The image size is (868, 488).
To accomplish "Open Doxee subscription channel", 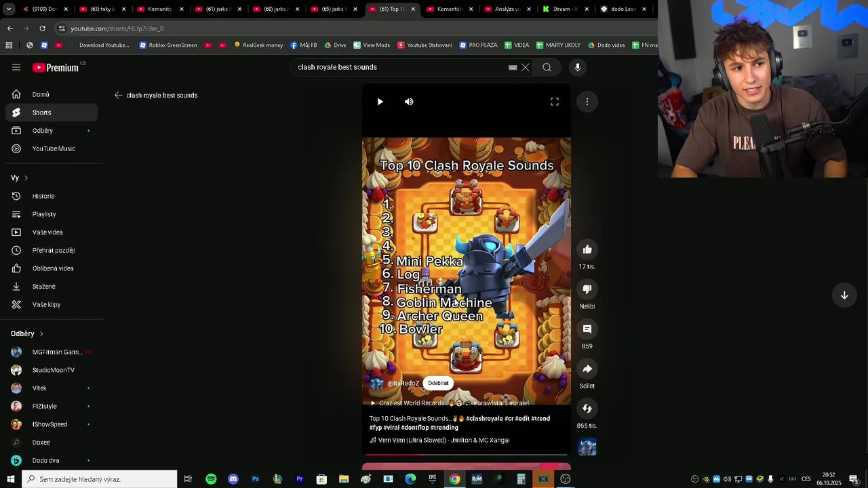I will click(x=52, y=442).
